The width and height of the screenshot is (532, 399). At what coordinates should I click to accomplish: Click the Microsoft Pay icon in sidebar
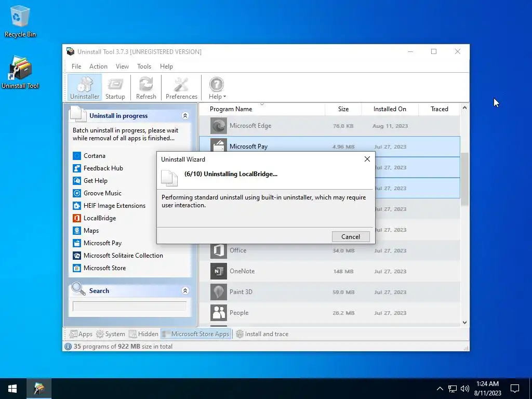click(x=77, y=243)
